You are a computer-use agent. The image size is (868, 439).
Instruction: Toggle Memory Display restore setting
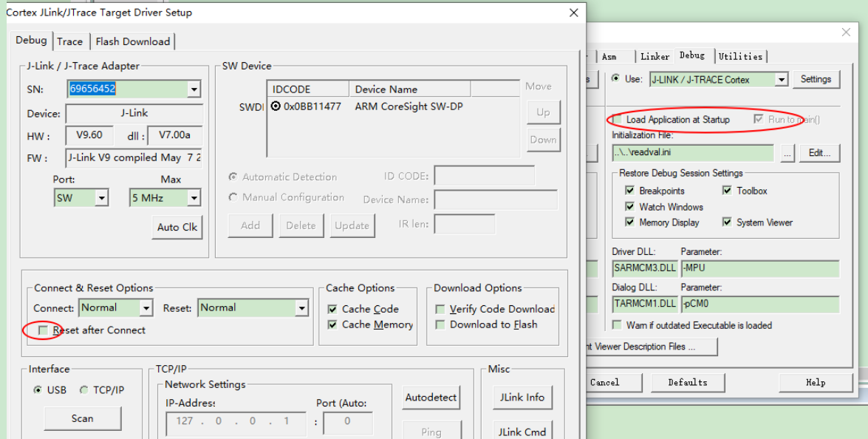(x=629, y=222)
